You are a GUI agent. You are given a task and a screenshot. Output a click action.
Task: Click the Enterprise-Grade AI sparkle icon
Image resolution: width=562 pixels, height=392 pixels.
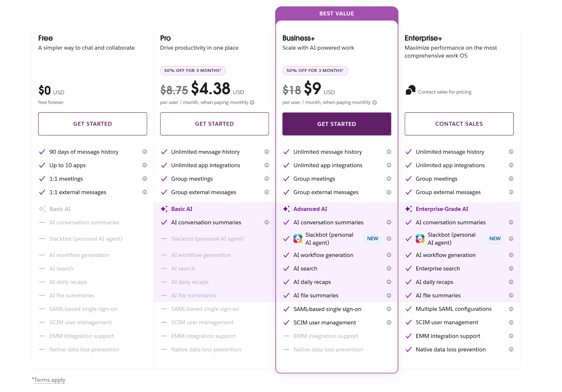(408, 209)
